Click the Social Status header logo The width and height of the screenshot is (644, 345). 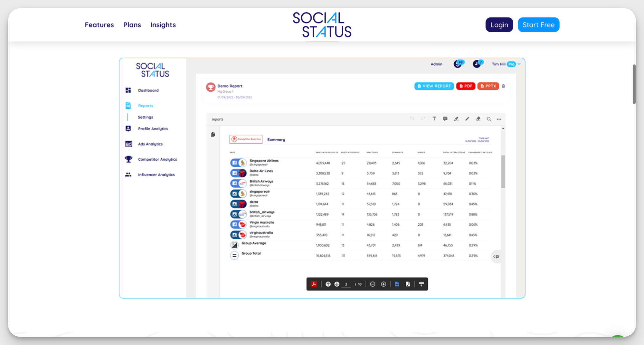(322, 25)
